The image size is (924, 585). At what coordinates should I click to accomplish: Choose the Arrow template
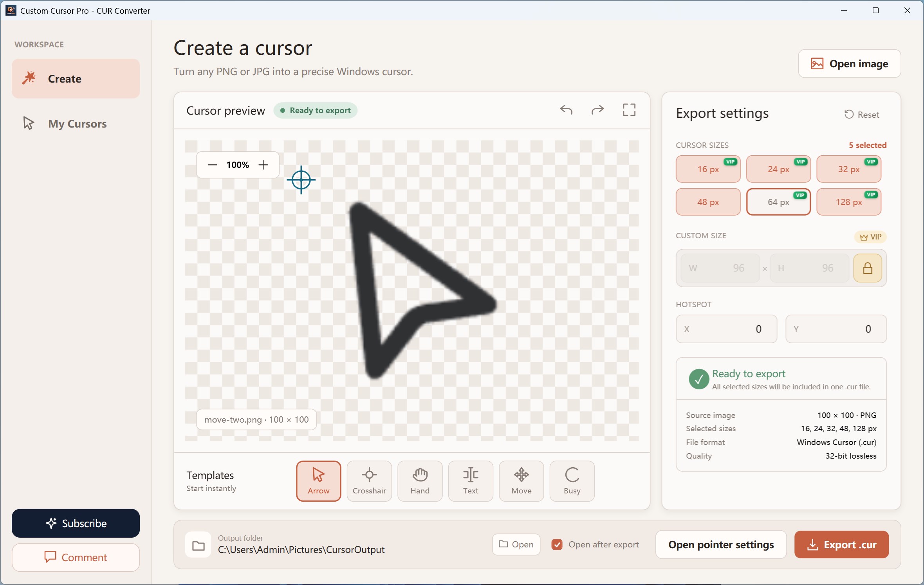tap(318, 481)
